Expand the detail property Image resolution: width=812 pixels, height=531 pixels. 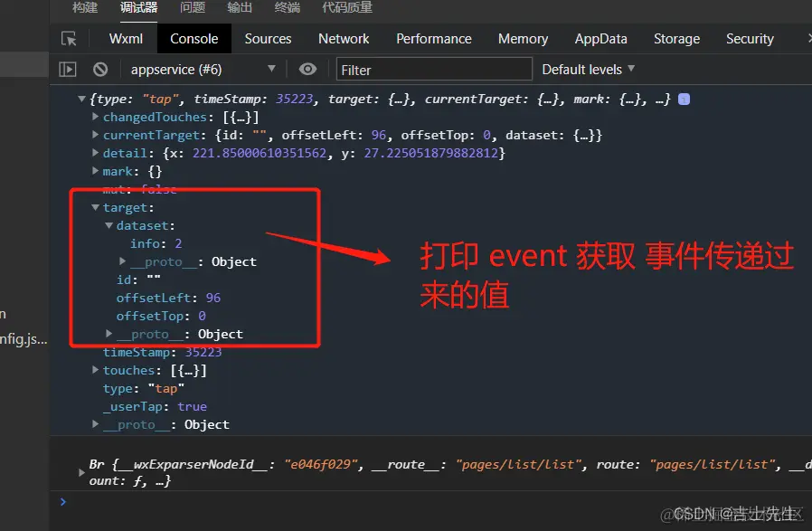[95, 153]
